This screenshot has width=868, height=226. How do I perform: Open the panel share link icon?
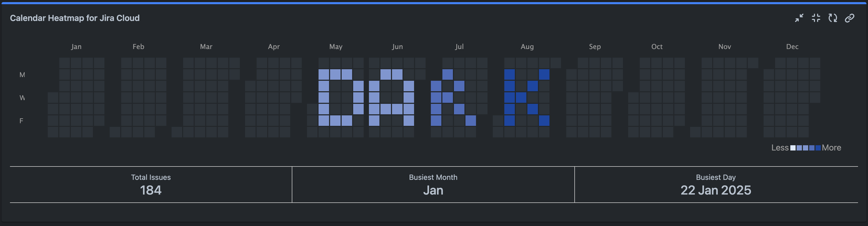[849, 18]
